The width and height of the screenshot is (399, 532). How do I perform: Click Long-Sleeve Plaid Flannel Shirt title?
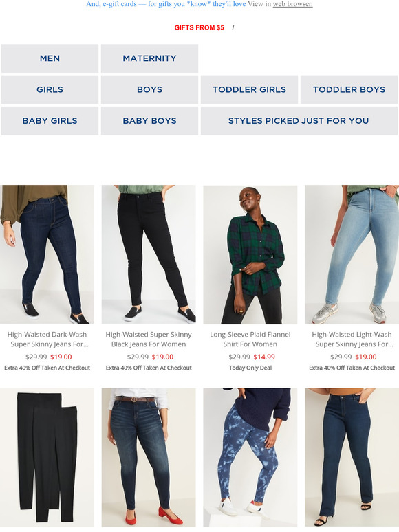[x=250, y=340]
